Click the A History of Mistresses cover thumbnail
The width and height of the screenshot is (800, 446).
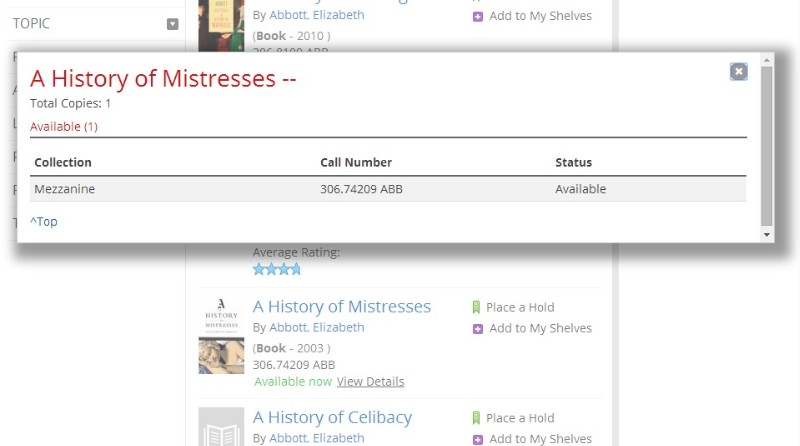[221, 336]
